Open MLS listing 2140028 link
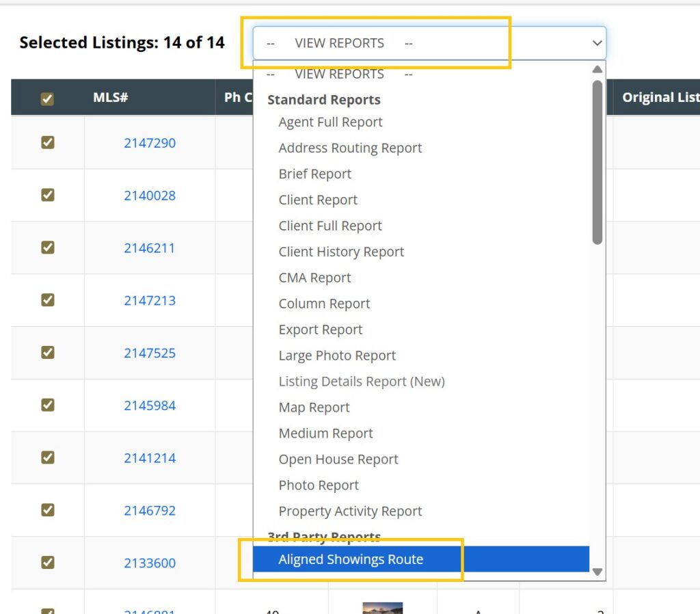This screenshot has height=614, width=700. [x=150, y=196]
